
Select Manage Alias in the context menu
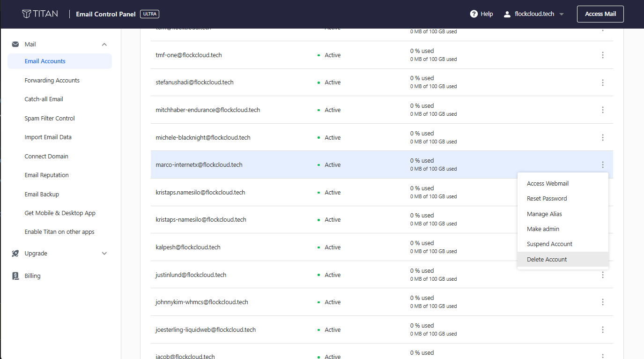coord(563,214)
